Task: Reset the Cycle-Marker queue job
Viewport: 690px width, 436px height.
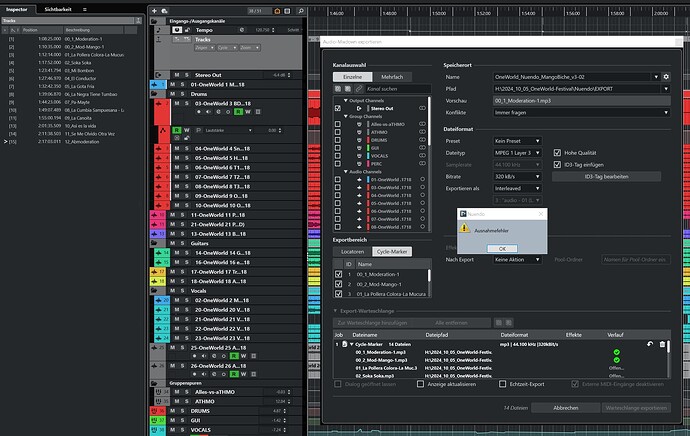Action: point(650,344)
